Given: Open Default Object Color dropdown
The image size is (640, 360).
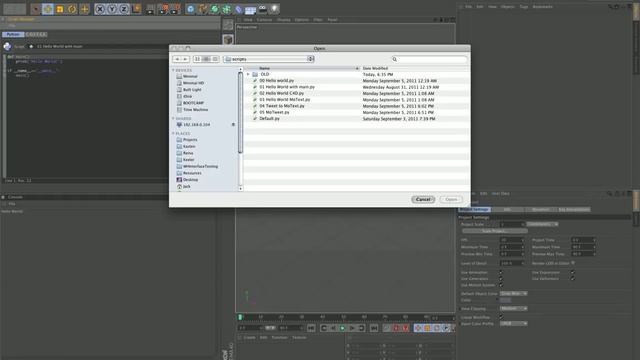Looking at the screenshot, I should tap(513, 294).
